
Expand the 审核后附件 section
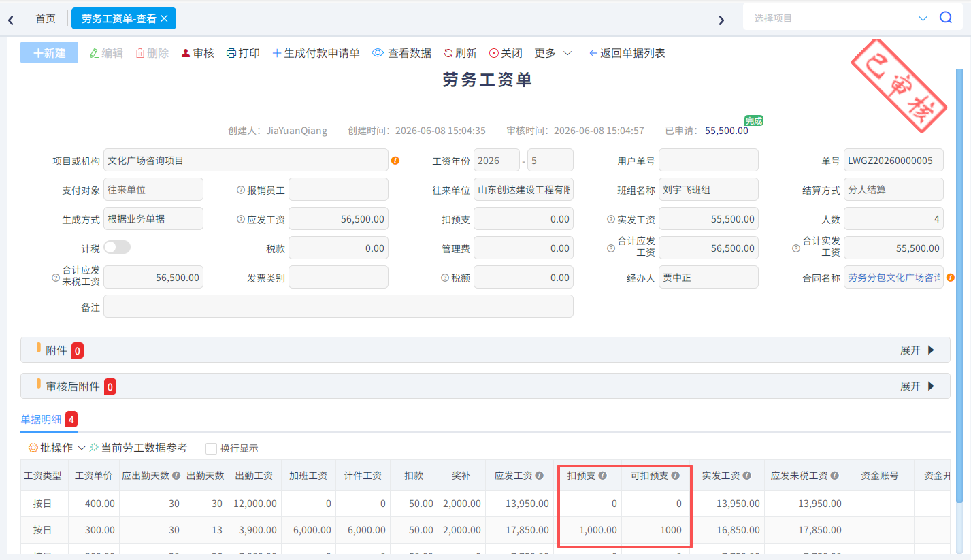coord(918,386)
